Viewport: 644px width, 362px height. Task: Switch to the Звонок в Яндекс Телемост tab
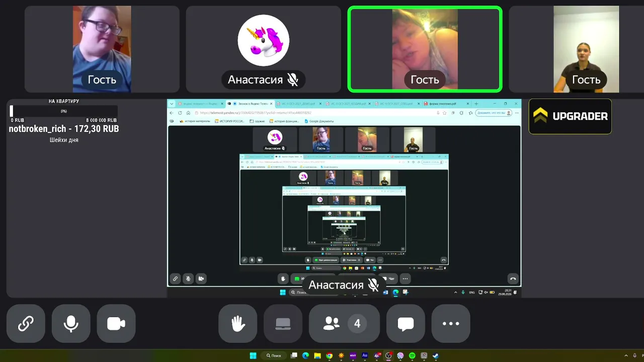point(249,104)
